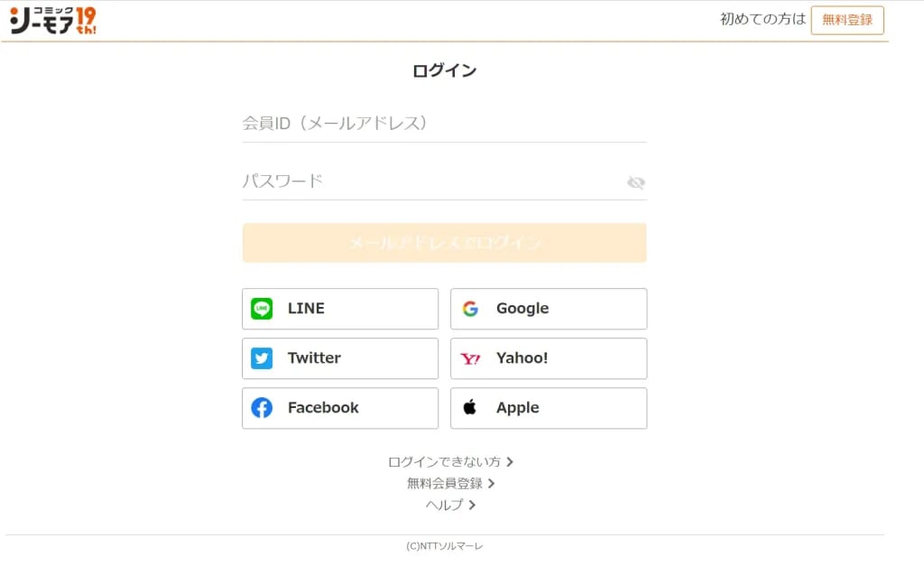This screenshot has height=566, width=924.
Task: Click the Twitter bird icon
Action: 262,358
